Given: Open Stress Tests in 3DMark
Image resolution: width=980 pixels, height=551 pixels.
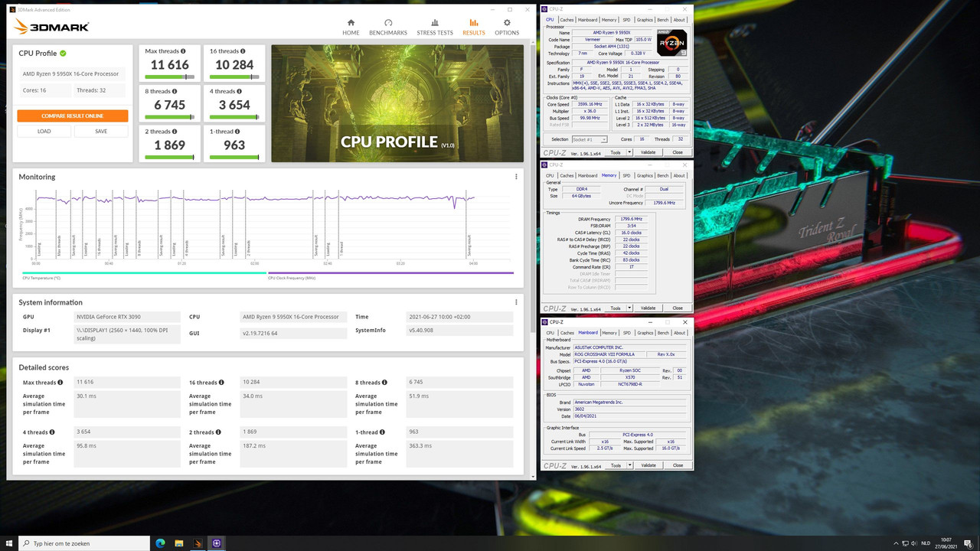Looking at the screenshot, I should 435,28.
